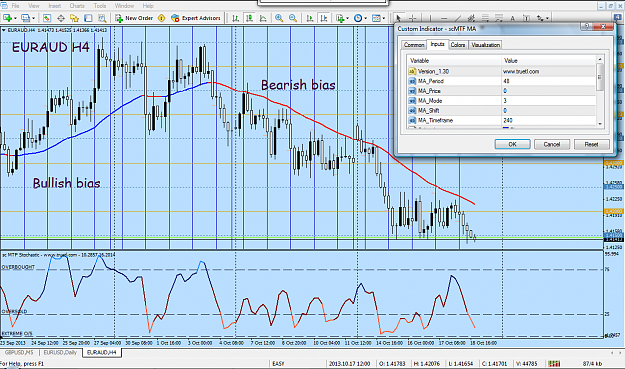Select the Inputs tab in dialog
Image resolution: width=625 pixels, height=369 pixels.
point(437,44)
